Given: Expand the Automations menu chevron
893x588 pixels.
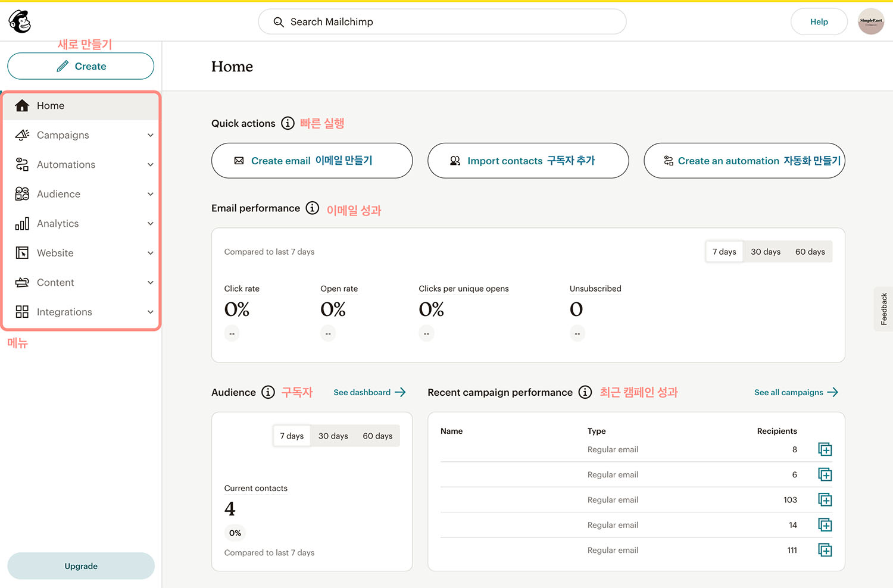Looking at the screenshot, I should click(x=151, y=165).
